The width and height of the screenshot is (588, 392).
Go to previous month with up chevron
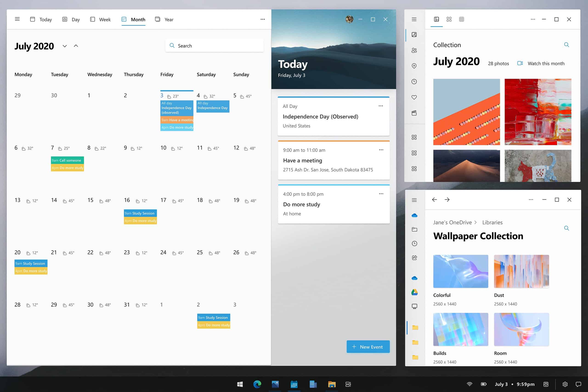coord(76,46)
